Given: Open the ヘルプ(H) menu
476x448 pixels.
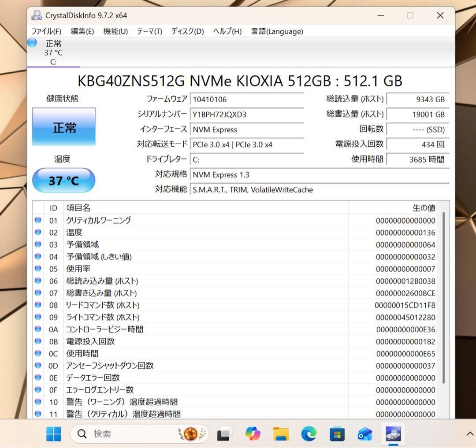Looking at the screenshot, I should click(226, 31).
